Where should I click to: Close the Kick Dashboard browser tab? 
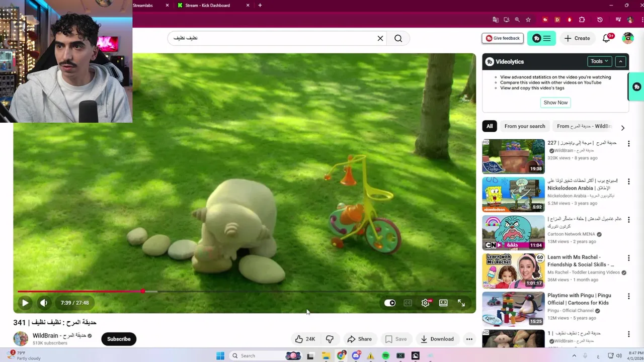point(248,6)
